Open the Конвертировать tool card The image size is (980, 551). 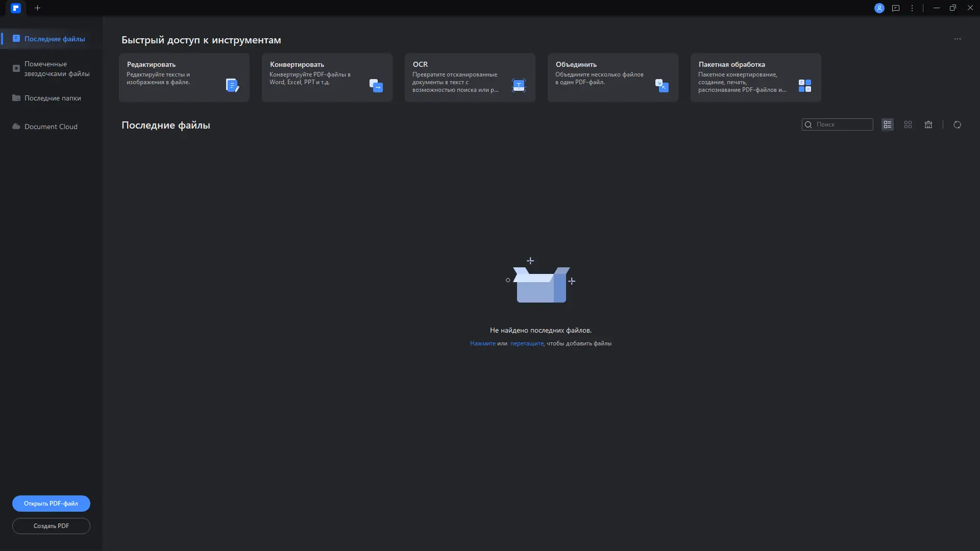pyautogui.click(x=327, y=78)
